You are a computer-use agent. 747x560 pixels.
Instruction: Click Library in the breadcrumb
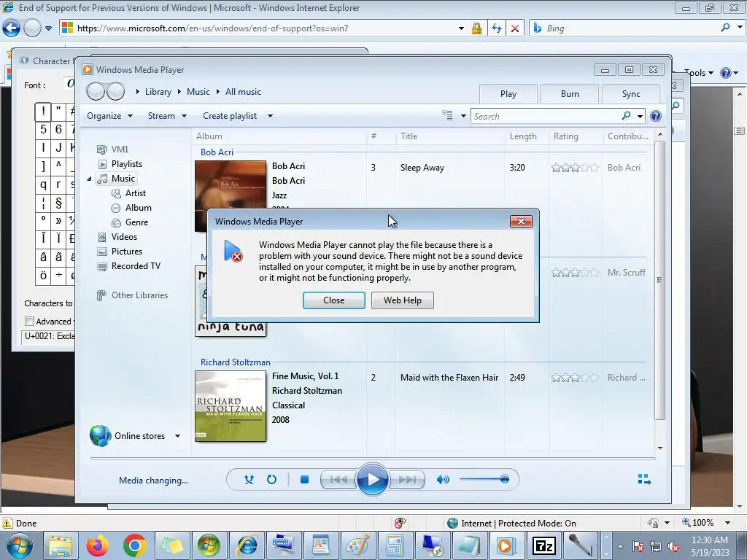pos(158,92)
